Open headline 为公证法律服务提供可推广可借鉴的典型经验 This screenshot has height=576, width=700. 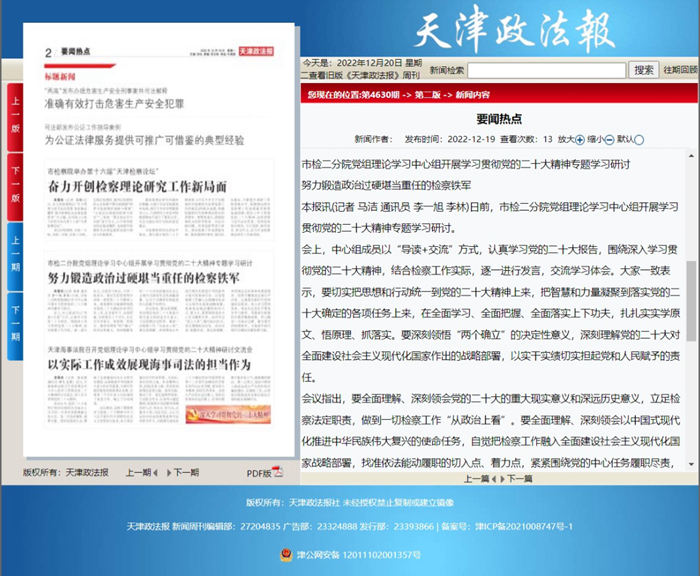144,140
